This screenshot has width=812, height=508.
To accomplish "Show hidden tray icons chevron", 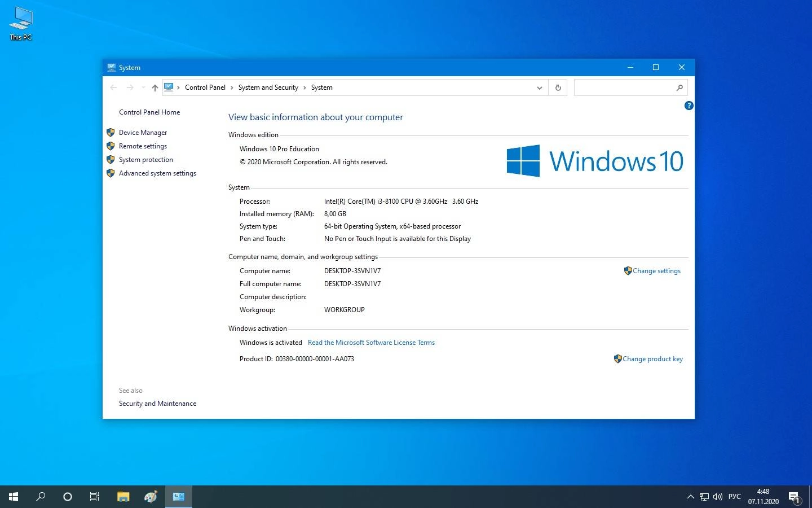I will (x=690, y=497).
